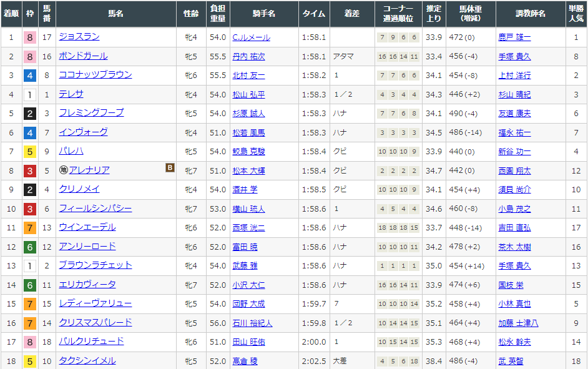Click black frame badge 2 in フレミングフープ row

point(29,114)
